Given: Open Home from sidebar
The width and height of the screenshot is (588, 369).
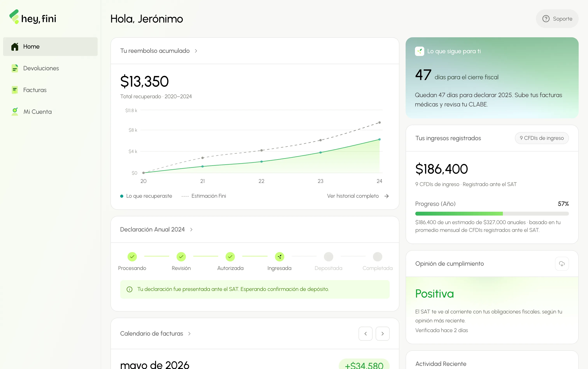Looking at the screenshot, I should (50, 47).
